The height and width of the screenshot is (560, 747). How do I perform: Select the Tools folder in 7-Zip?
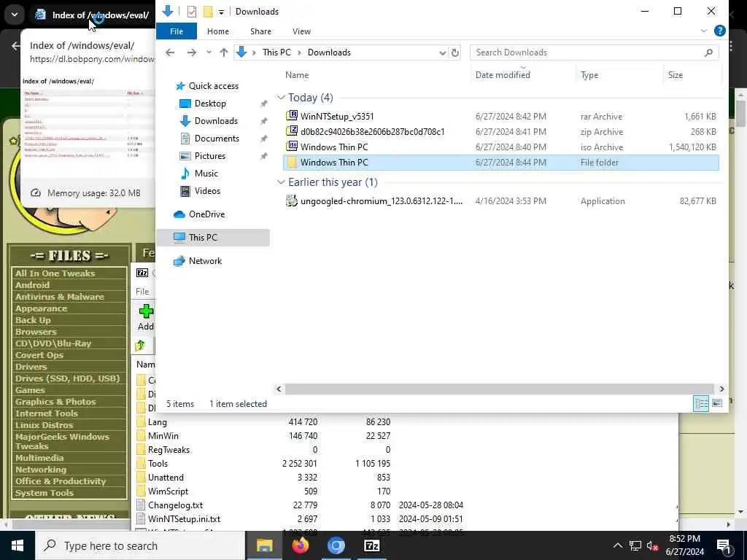pos(158,464)
